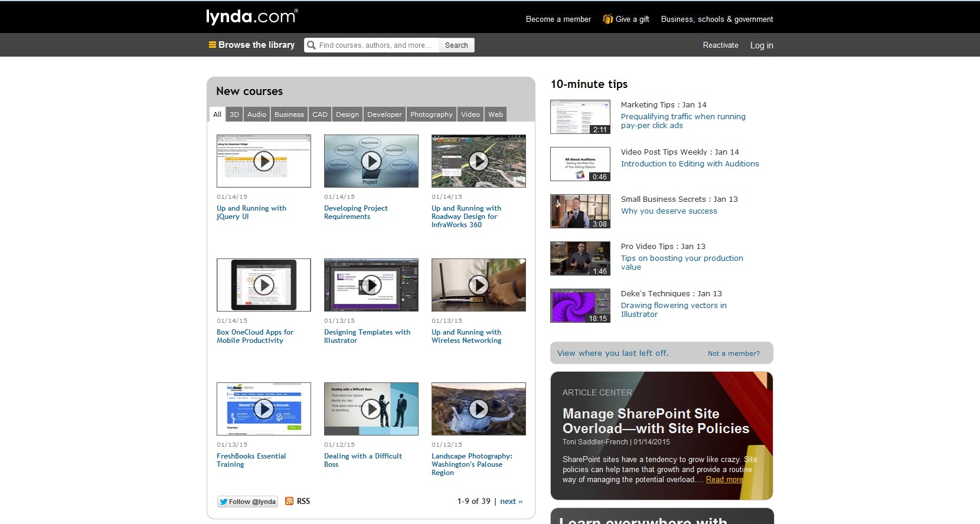Click View where you last left off
Screen dimensions: 980x524
pos(613,353)
